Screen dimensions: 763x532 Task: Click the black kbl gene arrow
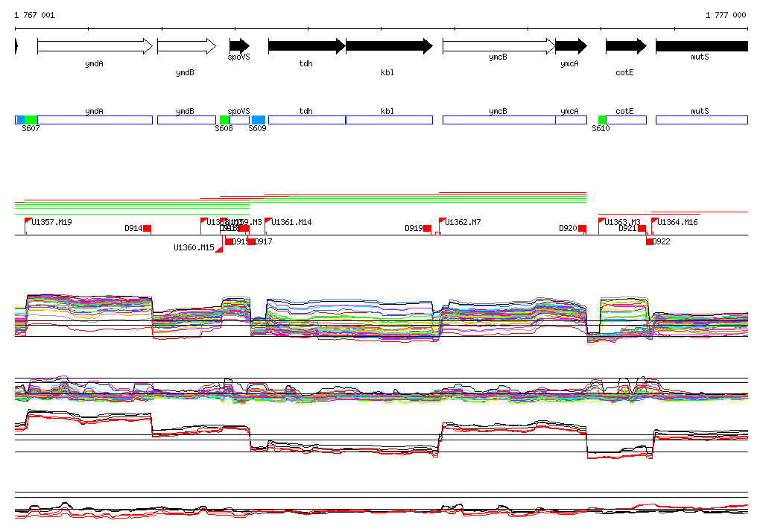[389, 46]
